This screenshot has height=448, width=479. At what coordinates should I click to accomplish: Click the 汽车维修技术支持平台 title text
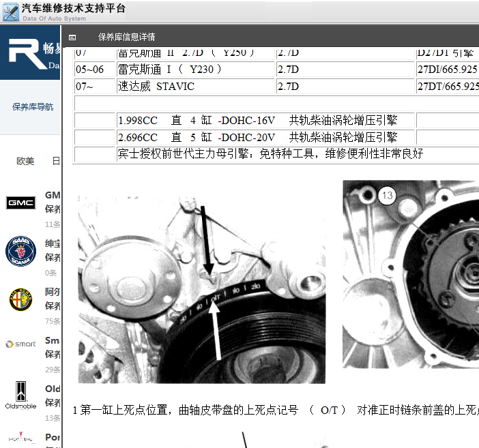click(x=74, y=8)
